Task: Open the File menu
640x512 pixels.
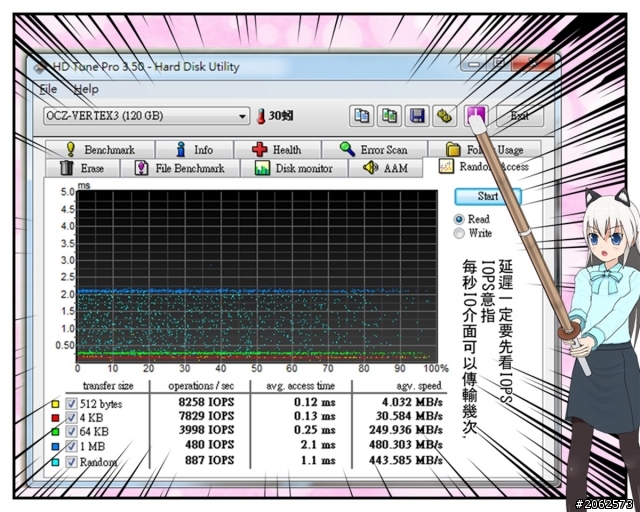Action: coord(48,89)
